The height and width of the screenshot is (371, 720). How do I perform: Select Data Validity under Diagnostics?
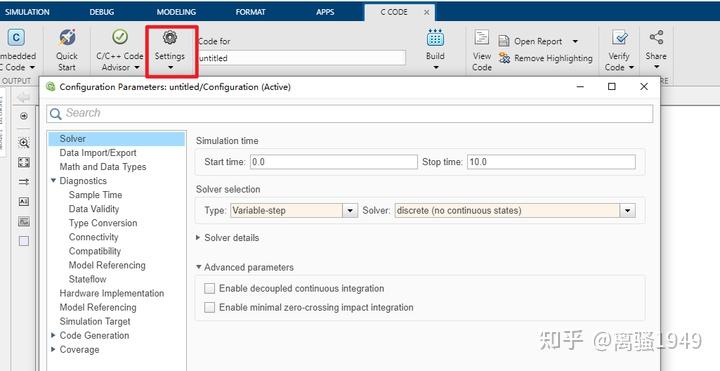[94, 209]
